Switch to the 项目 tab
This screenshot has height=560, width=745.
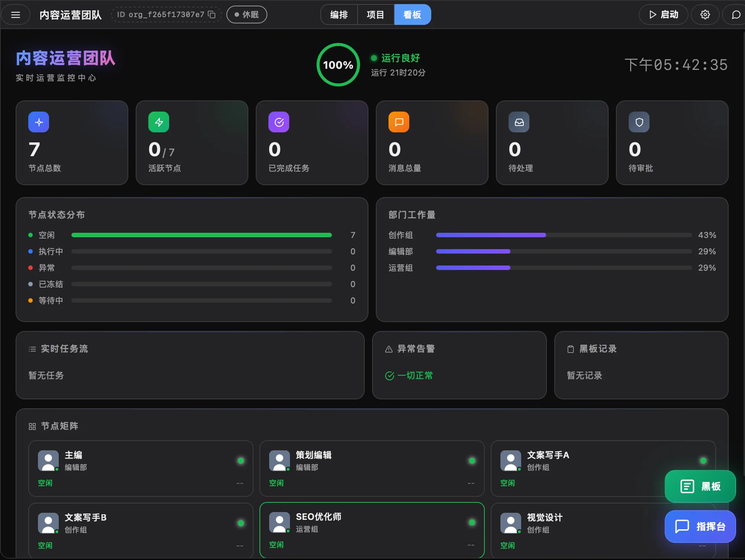point(375,15)
